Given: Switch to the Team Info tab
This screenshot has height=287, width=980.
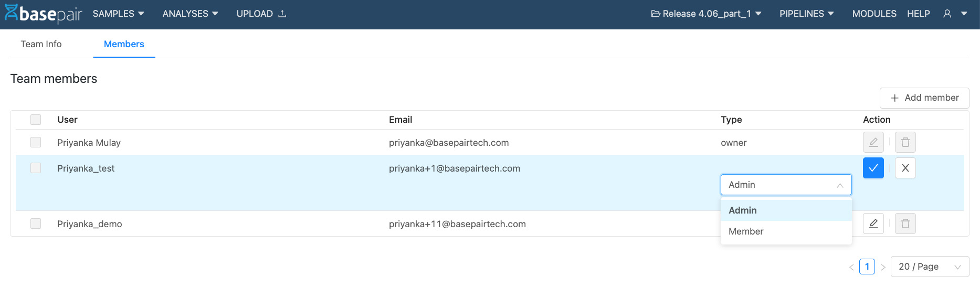Looking at the screenshot, I should [x=41, y=44].
